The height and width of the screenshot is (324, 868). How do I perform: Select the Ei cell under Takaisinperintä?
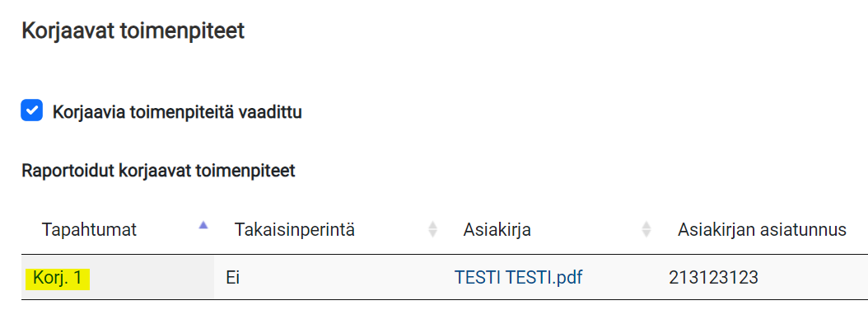point(232,278)
